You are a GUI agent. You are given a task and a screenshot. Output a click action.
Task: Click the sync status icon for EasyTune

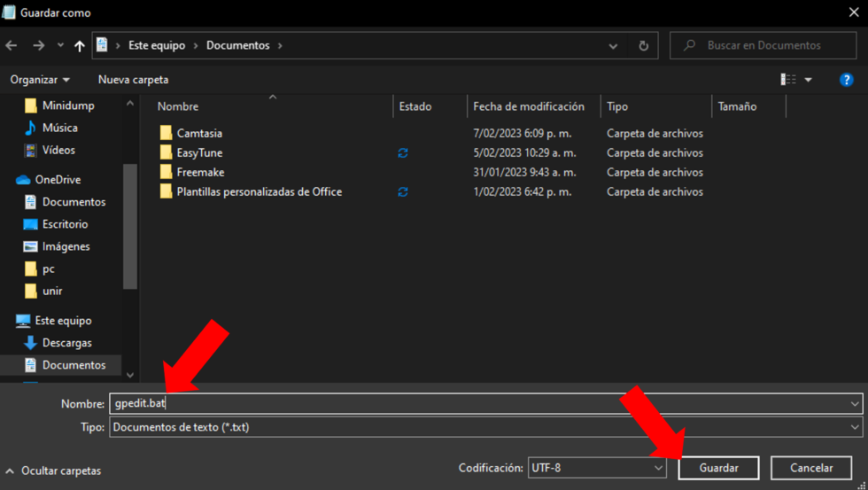coord(403,152)
